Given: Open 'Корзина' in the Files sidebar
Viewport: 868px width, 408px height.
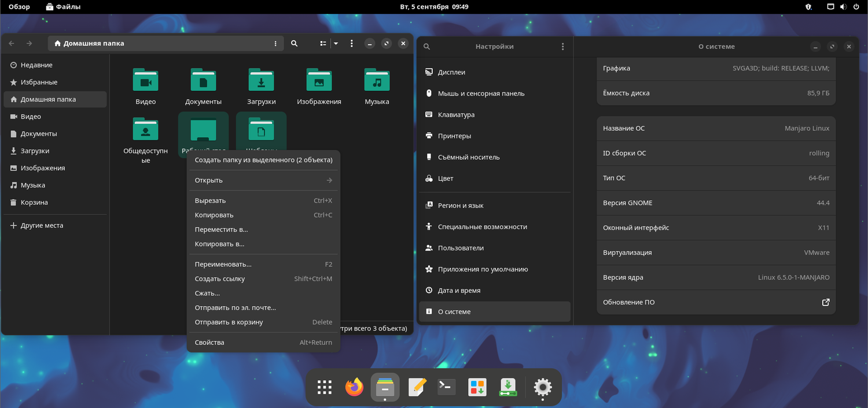Looking at the screenshot, I should click(34, 203).
